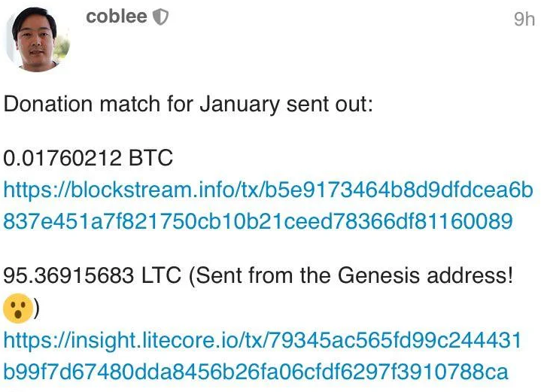Viewport: 541px width, 392px height.
Task: Click the shield badge beside coblee
Action: (160, 17)
